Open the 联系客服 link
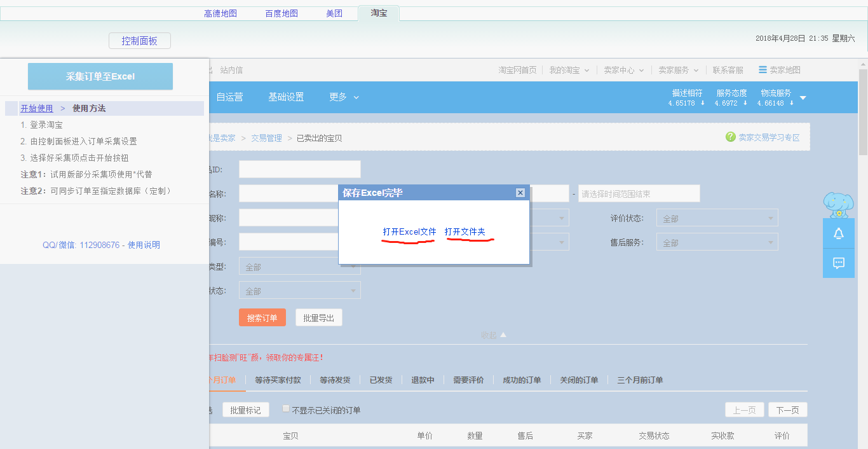868x449 pixels. (x=728, y=70)
